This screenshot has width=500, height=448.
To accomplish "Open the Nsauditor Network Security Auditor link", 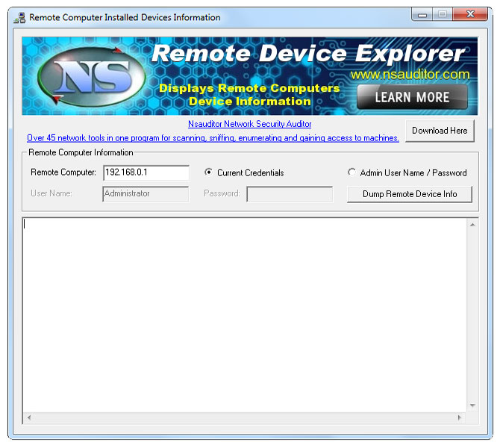I will [x=249, y=124].
